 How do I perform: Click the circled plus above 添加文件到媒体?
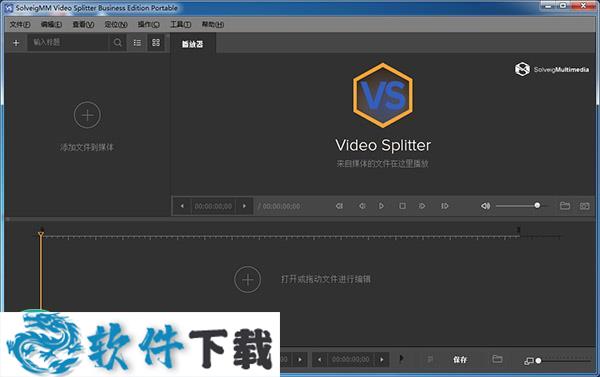(x=87, y=115)
